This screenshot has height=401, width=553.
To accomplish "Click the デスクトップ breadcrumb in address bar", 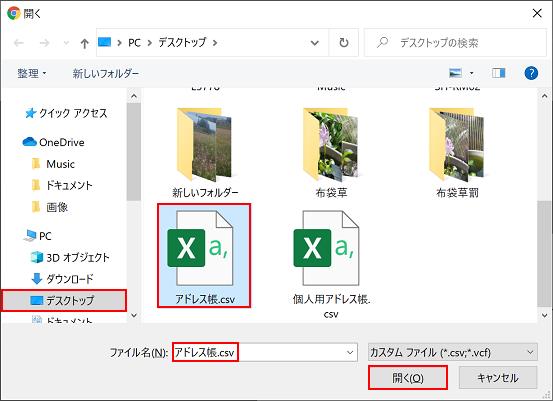I will tap(182, 43).
